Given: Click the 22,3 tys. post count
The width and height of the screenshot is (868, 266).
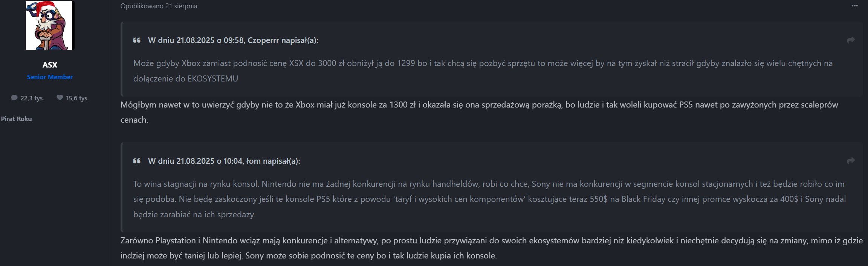Looking at the screenshot, I should (32, 98).
